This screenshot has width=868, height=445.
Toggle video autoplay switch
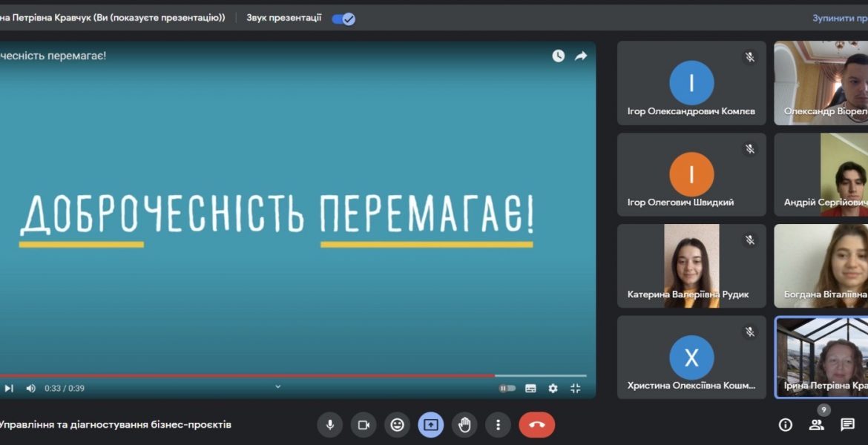click(507, 389)
